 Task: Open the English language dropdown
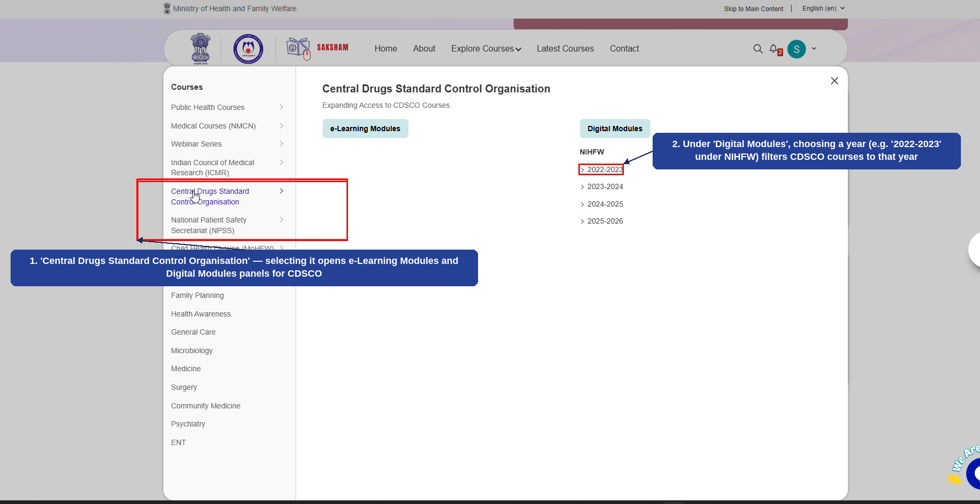pyautogui.click(x=823, y=8)
